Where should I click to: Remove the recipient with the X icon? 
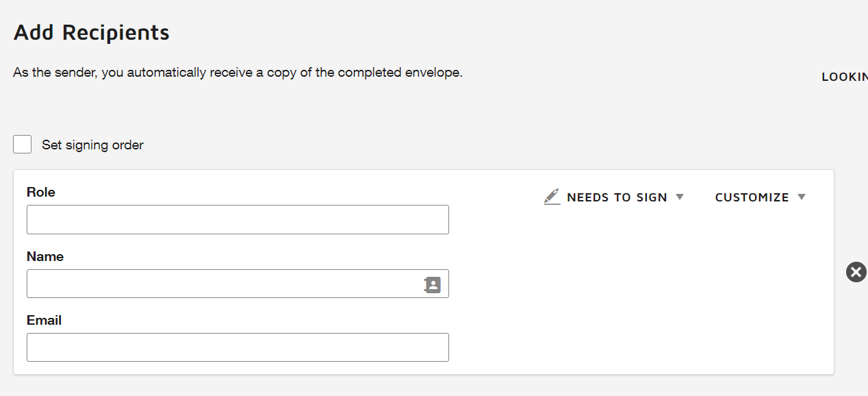click(x=856, y=272)
